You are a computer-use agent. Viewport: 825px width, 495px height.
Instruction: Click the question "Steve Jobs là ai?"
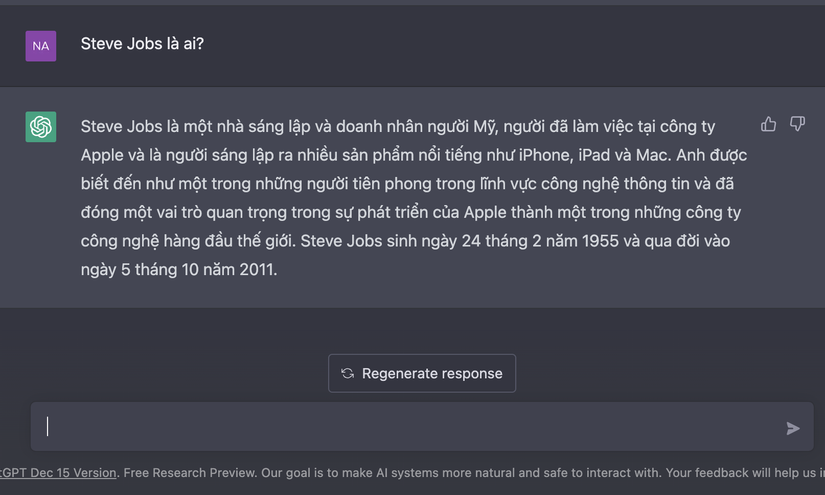(142, 44)
